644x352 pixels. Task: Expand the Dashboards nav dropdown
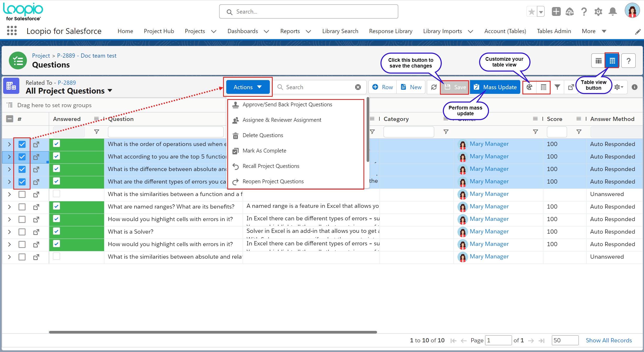[266, 31]
